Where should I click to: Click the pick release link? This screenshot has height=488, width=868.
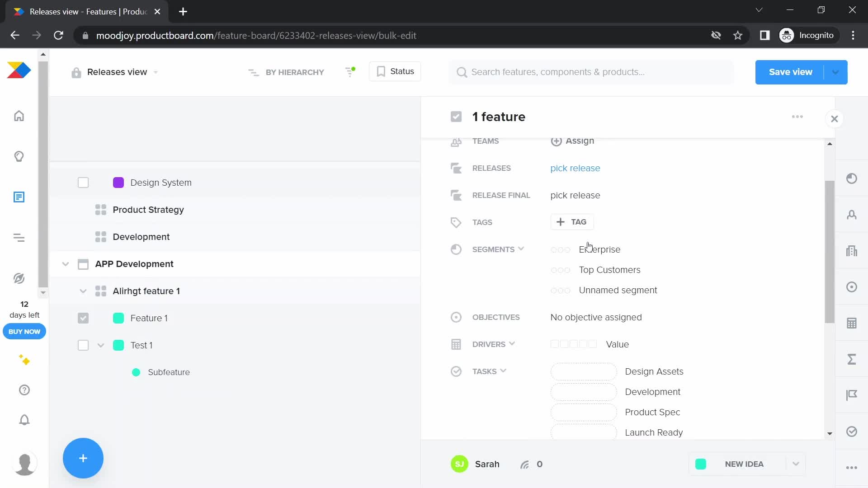point(575,168)
